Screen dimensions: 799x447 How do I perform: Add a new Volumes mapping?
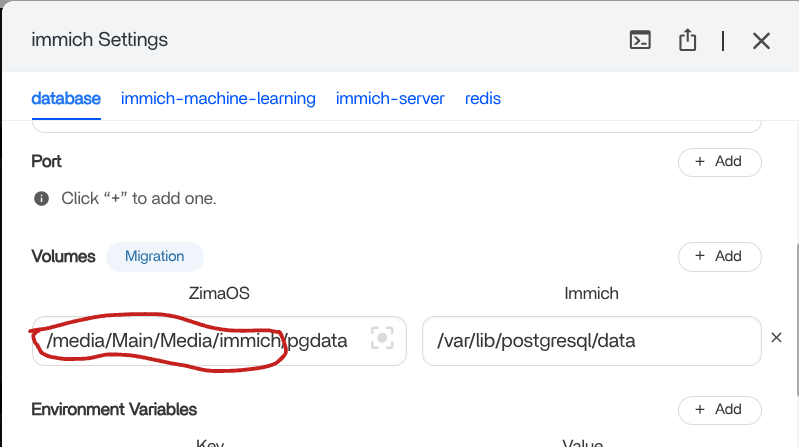point(720,257)
